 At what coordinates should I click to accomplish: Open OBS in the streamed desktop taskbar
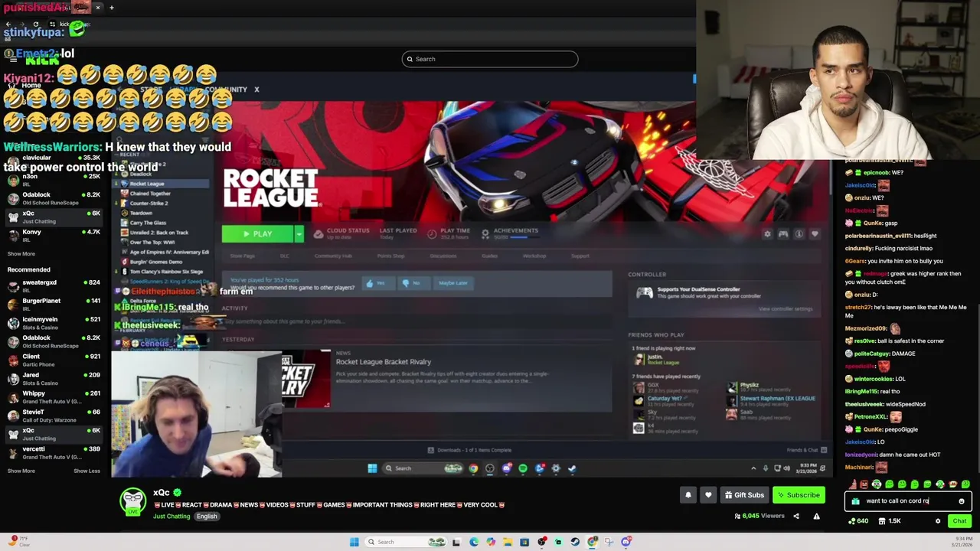[490, 468]
